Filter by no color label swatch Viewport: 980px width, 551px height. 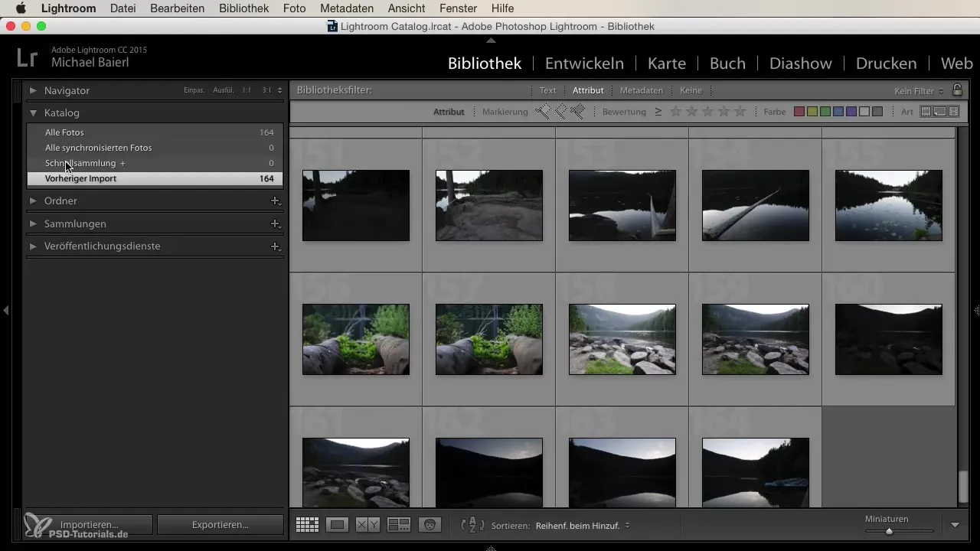tap(877, 112)
